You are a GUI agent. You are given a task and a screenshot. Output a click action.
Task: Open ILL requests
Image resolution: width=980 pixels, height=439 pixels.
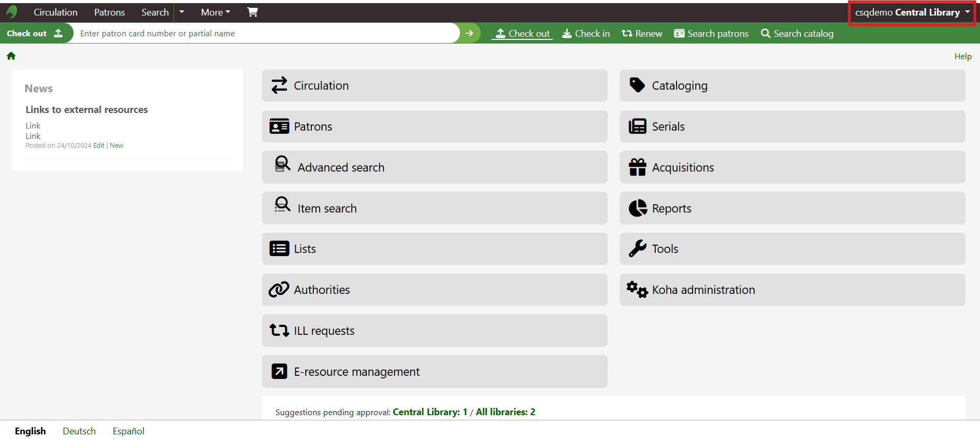coord(435,330)
